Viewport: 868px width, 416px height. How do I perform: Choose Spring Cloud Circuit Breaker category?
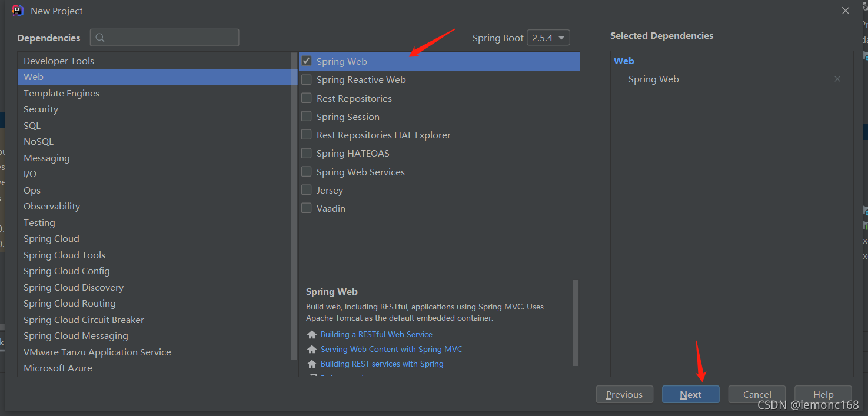click(x=154, y=320)
